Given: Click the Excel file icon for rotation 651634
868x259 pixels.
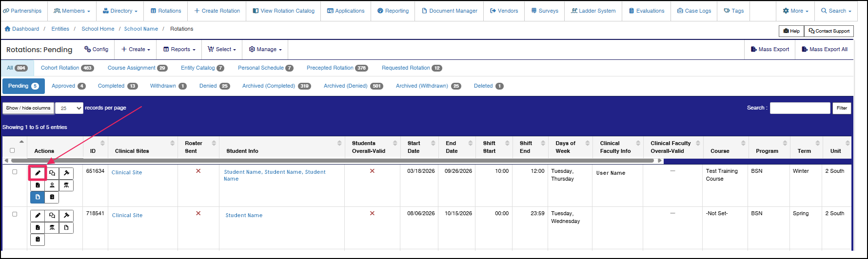Looking at the screenshot, I should (x=38, y=185).
